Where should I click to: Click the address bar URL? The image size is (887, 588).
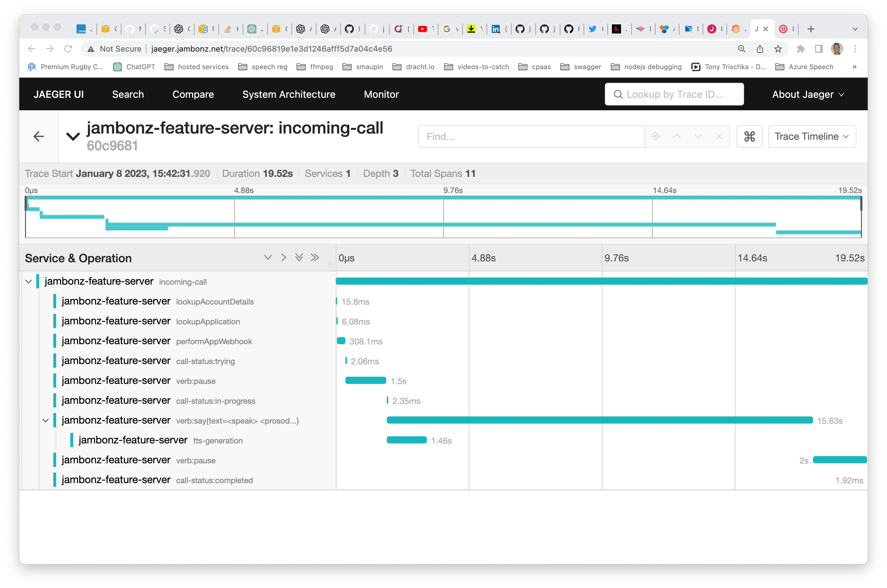[272, 49]
